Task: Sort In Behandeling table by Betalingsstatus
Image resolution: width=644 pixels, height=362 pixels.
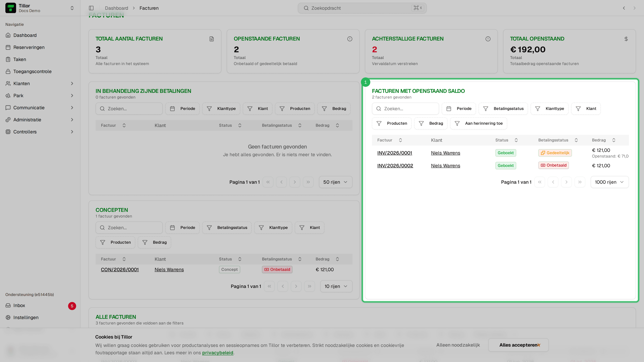Action: tap(282, 125)
